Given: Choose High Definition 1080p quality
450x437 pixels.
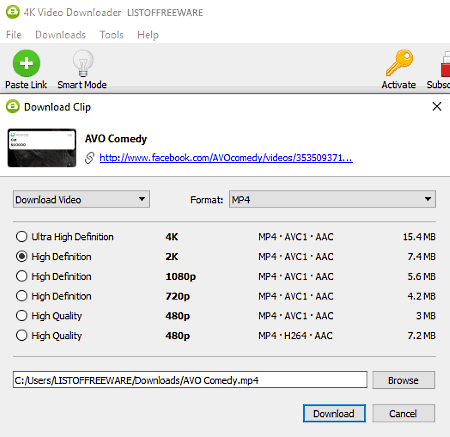Looking at the screenshot, I should pos(22,276).
